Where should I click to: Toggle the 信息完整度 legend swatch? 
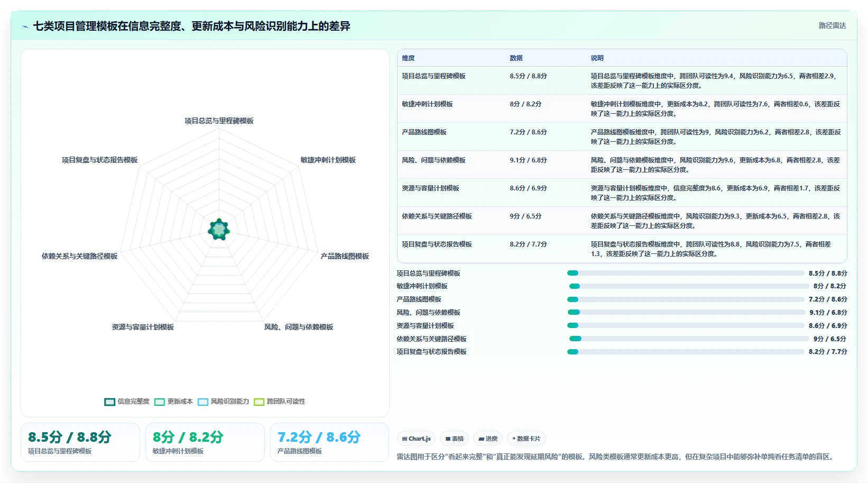click(110, 402)
